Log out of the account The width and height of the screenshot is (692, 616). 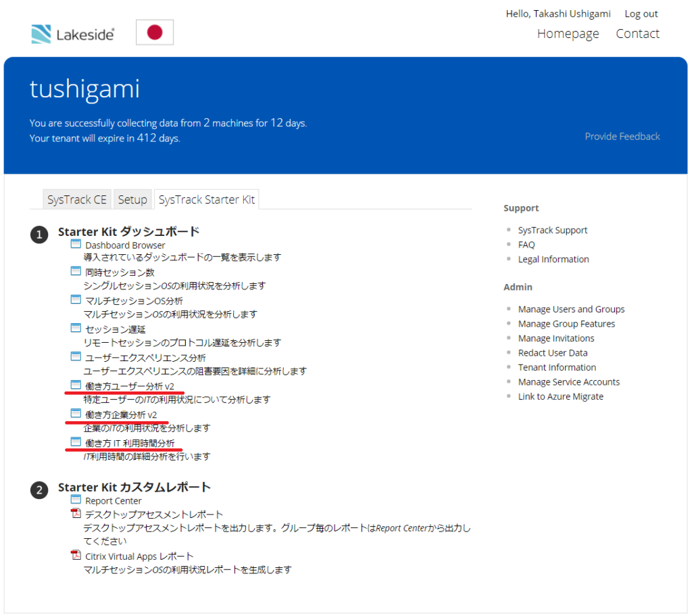coord(641,14)
